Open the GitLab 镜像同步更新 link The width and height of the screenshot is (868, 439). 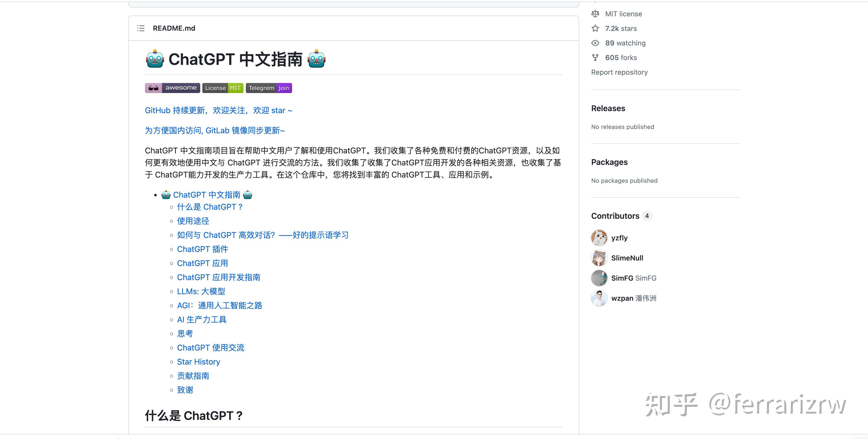tap(215, 130)
